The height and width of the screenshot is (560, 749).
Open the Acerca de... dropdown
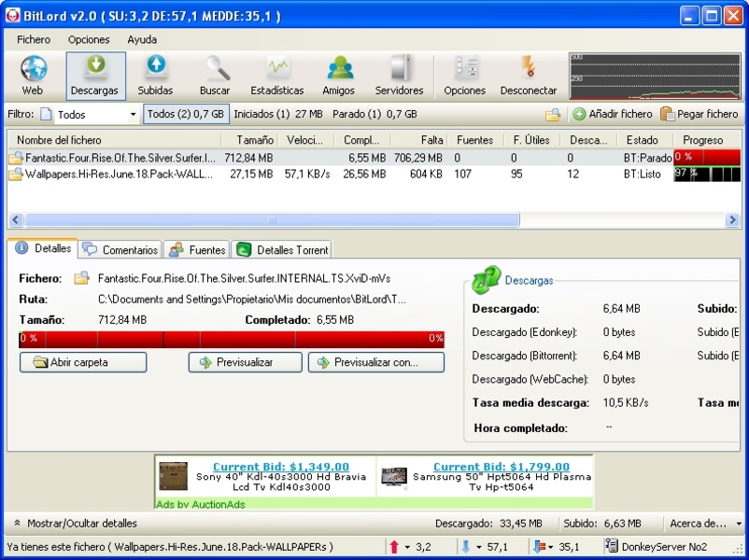(x=705, y=524)
